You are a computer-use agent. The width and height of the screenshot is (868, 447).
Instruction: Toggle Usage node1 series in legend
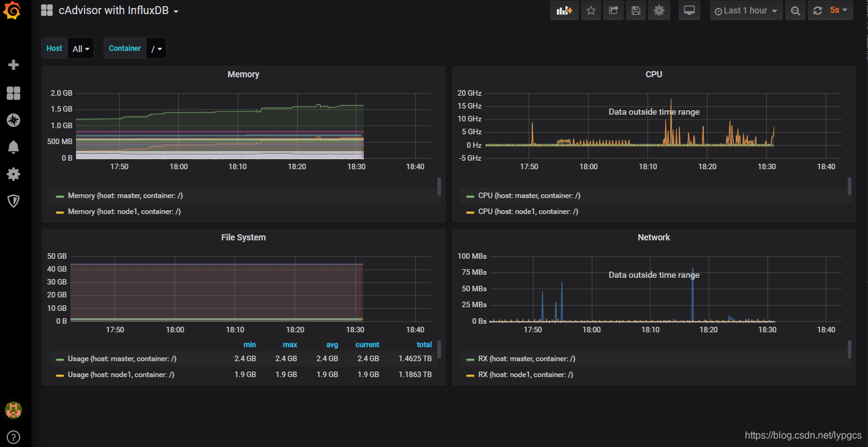(x=121, y=375)
